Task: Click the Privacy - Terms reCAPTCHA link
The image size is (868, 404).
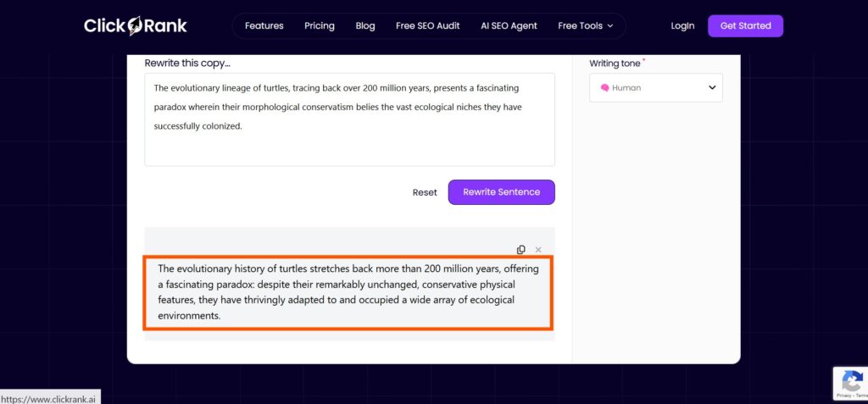Action: pos(852,396)
